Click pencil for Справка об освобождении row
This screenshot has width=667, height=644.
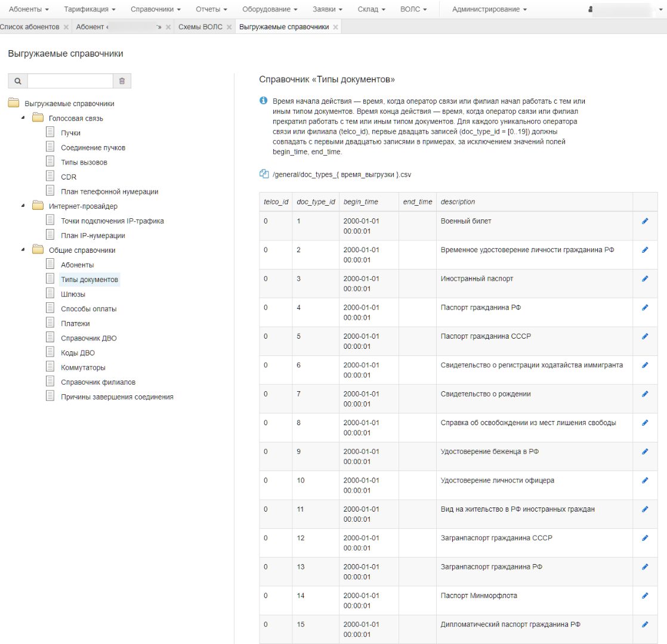pos(645,423)
